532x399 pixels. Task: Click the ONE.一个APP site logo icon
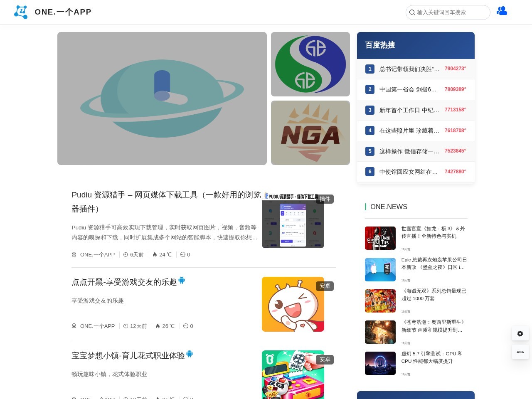[x=20, y=12]
